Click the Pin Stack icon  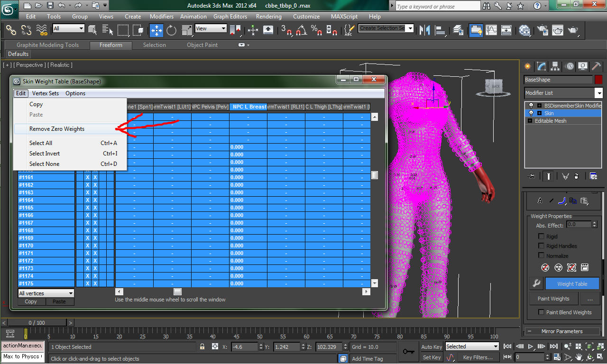click(532, 176)
